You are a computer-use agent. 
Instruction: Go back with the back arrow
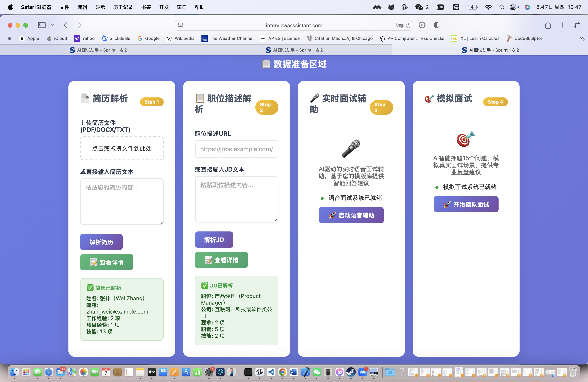pos(66,25)
